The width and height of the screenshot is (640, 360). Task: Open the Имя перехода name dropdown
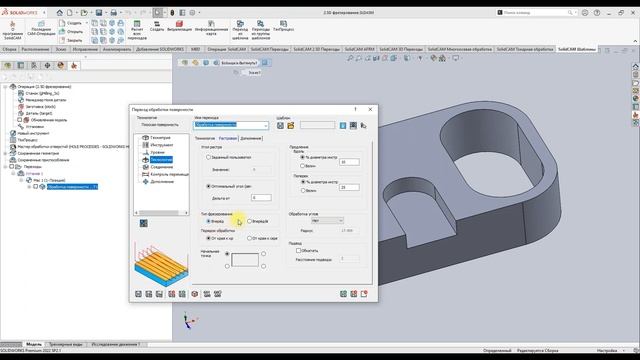coord(266,125)
